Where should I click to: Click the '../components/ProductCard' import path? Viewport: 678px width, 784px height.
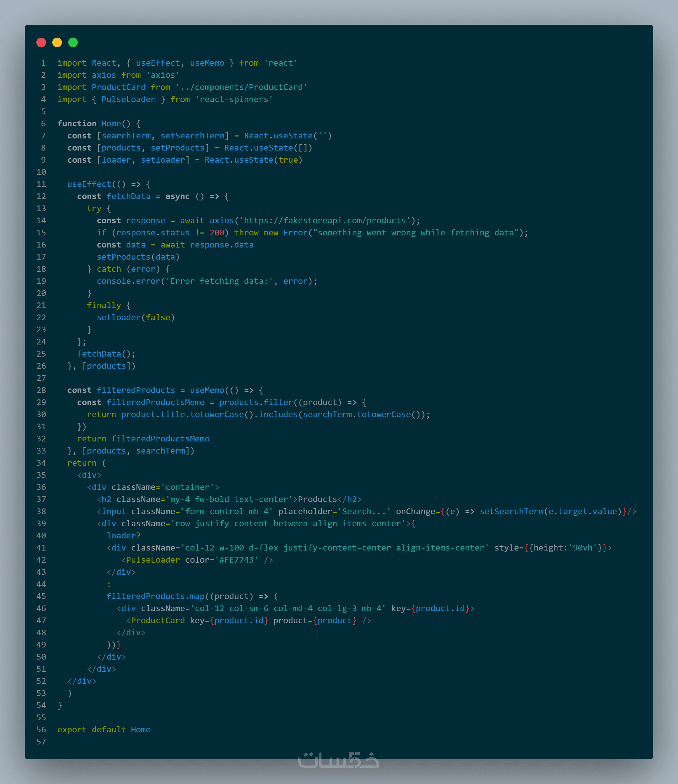(241, 87)
